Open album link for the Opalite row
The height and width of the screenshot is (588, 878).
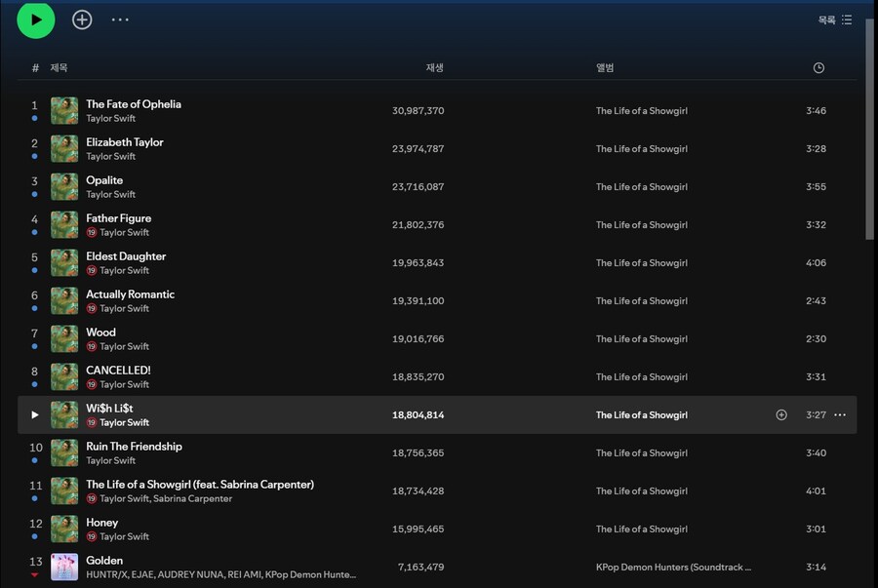pyautogui.click(x=641, y=187)
